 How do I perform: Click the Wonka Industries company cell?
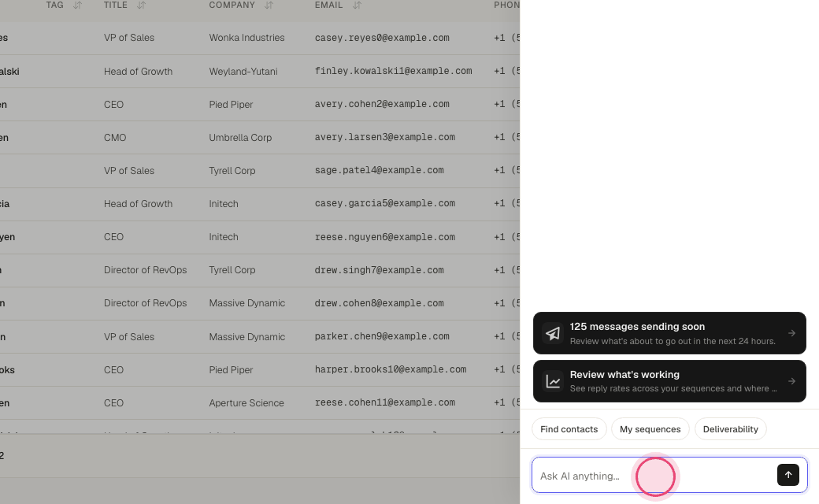point(246,38)
